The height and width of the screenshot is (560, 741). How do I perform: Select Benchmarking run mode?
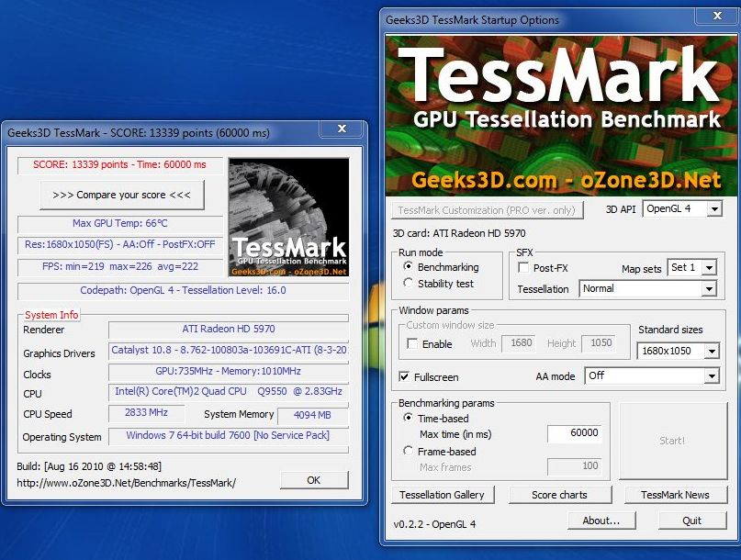pyautogui.click(x=408, y=266)
